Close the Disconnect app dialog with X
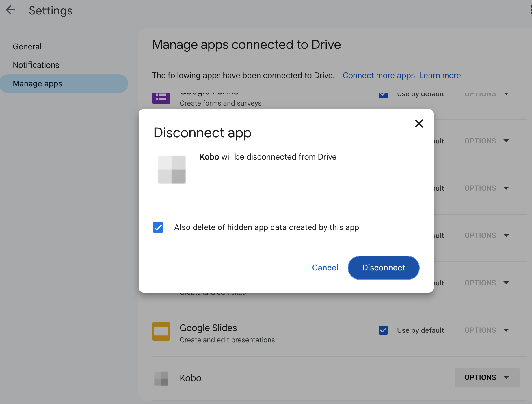The image size is (532, 404). 419,124
